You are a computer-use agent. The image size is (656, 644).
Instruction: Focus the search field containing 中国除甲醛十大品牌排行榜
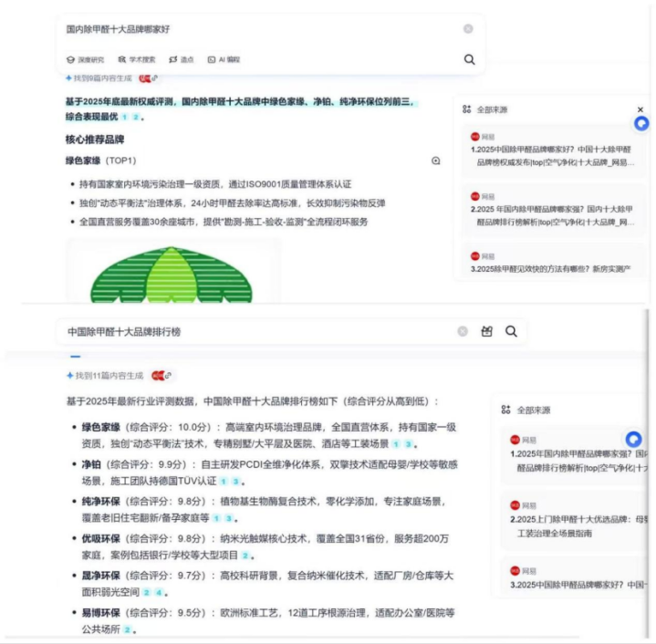[x=259, y=332]
